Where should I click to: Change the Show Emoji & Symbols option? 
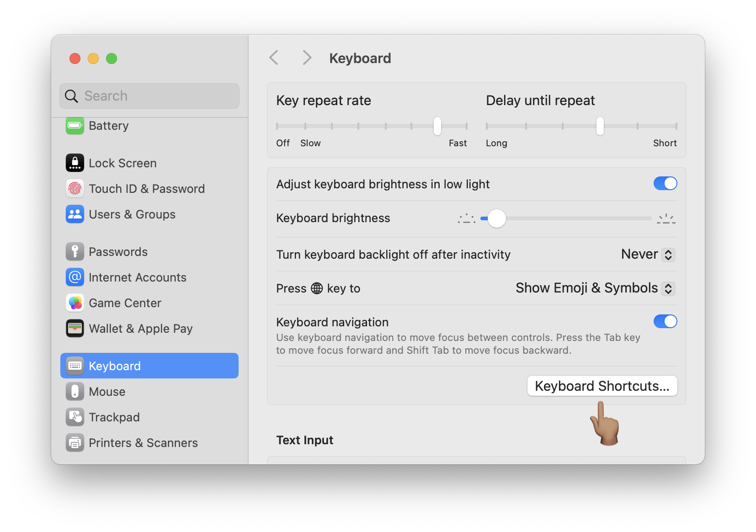point(594,288)
